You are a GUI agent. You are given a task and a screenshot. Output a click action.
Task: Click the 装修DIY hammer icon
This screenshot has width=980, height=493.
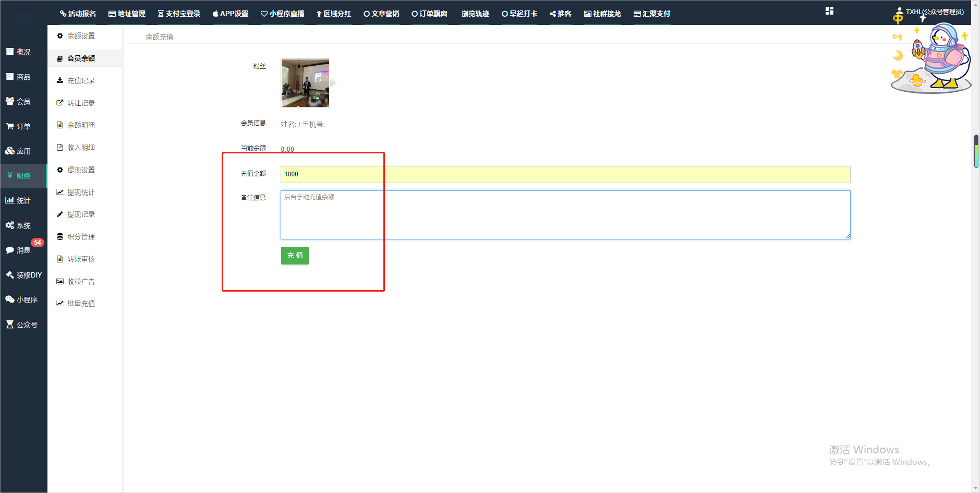pyautogui.click(x=10, y=275)
